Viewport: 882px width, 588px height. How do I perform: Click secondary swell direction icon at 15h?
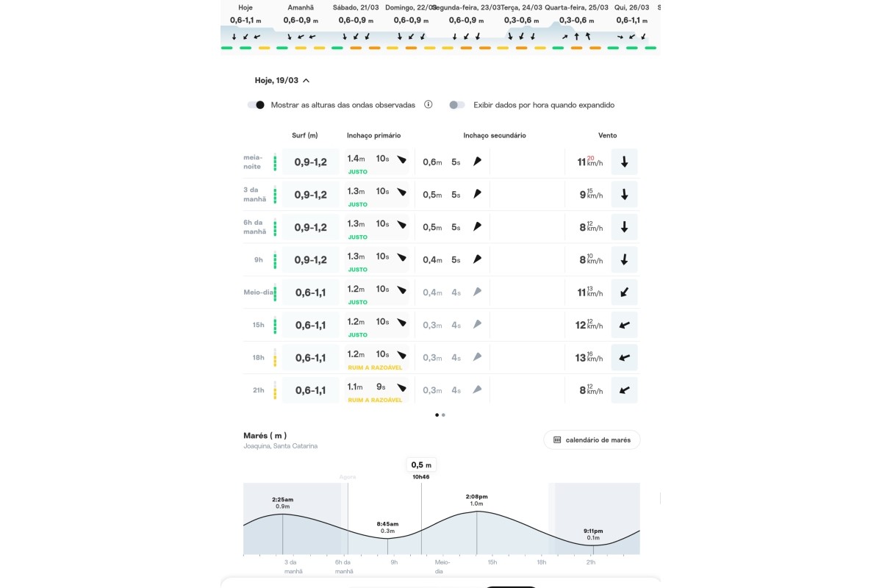[477, 324]
